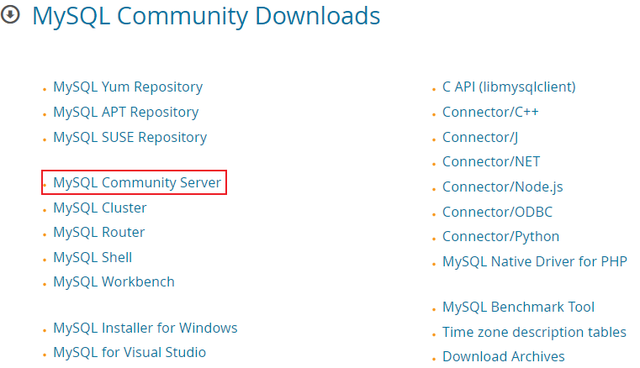
Task: Open the C API (libmysqlclient) link
Action: 509,87
